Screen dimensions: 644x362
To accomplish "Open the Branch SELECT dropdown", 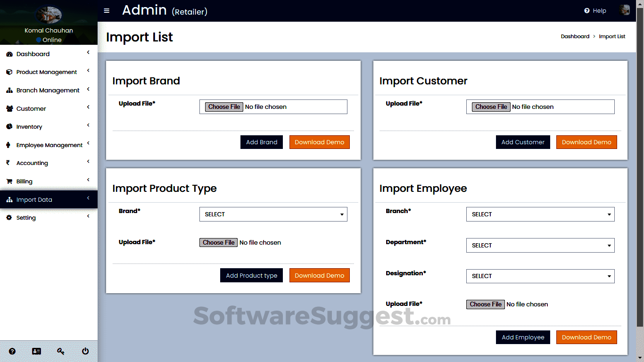I will 540,214.
